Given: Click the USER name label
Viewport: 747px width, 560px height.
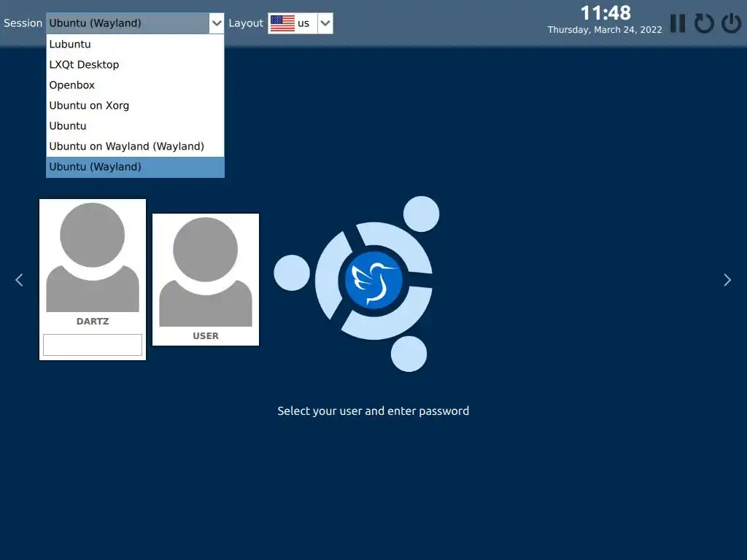Looking at the screenshot, I should (x=205, y=336).
